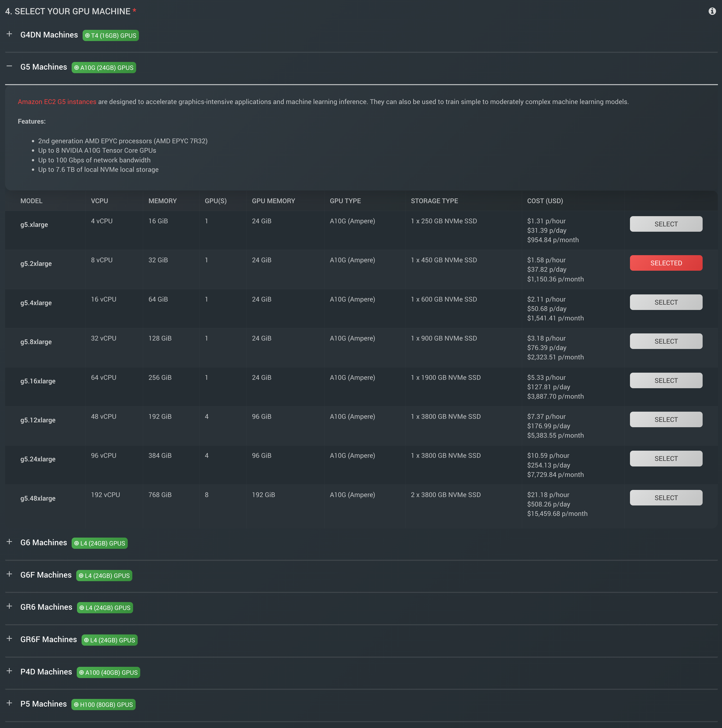The image size is (722, 728).
Task: Open Amazon EC2 G5 instances link
Action: click(x=57, y=102)
